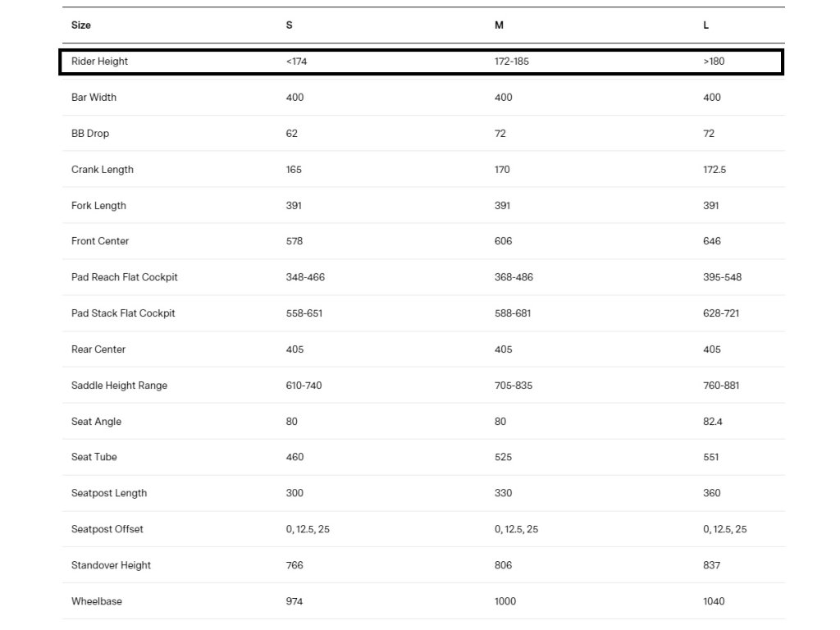Click the Seatpost Offset row label

[x=107, y=529]
